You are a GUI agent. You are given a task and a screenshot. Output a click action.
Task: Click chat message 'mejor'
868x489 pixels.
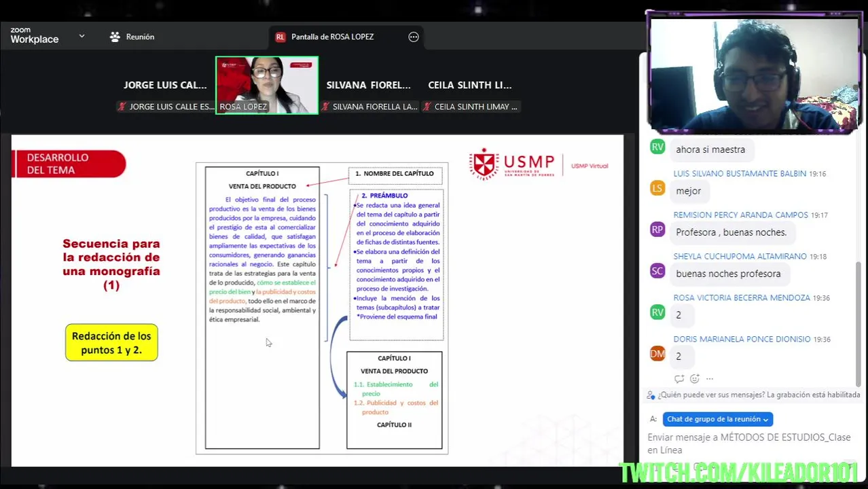tap(688, 191)
